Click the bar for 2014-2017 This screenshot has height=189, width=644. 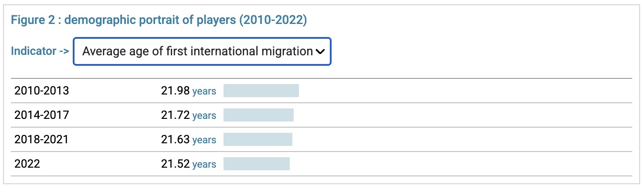258,115
